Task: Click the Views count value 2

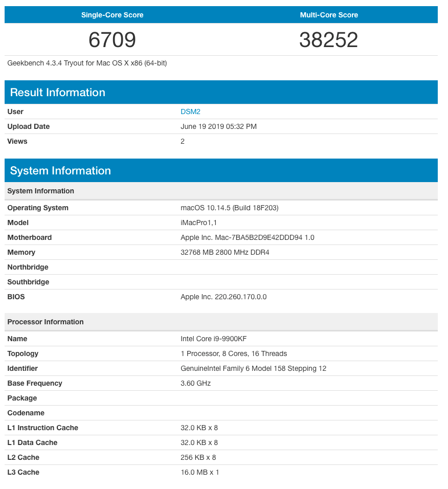Action: (x=183, y=141)
